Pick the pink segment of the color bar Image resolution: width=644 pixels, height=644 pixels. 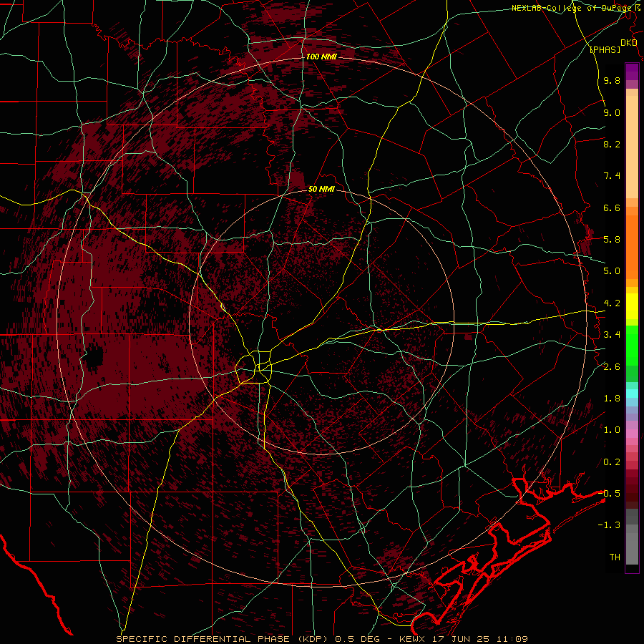click(x=632, y=434)
